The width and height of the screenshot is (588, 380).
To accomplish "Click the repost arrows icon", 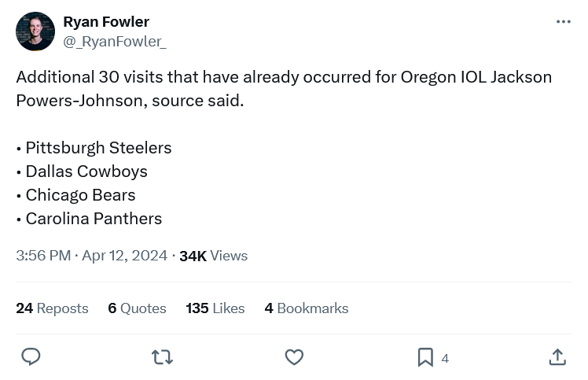I will point(162,357).
